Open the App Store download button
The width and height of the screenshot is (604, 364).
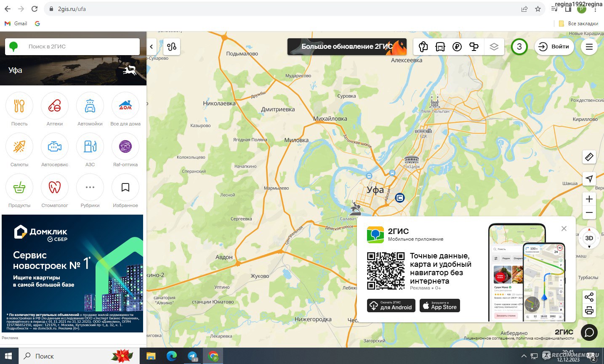point(440,306)
